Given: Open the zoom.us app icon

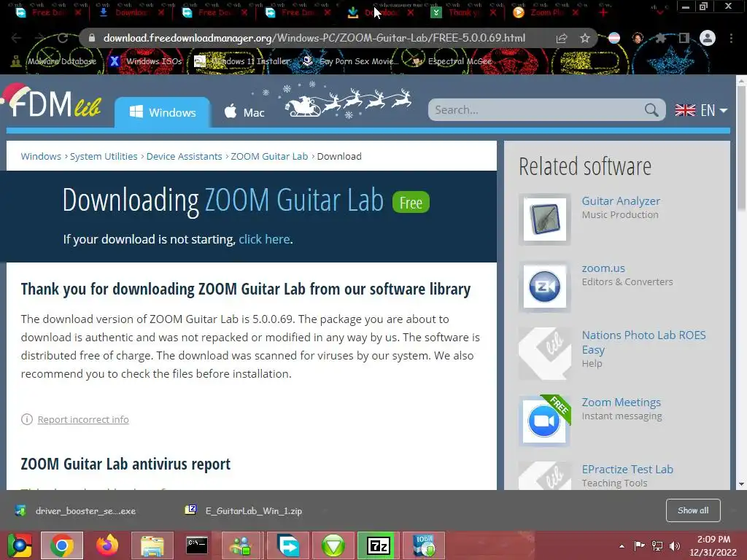Looking at the screenshot, I should 544,287.
